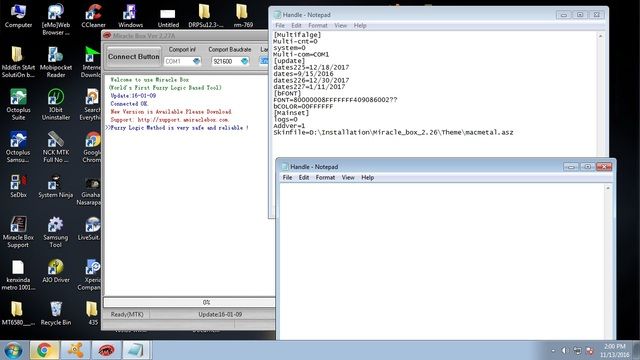Open the MT6580 folder on desktop
Viewport: 640px width, 360px height.
pos(18,313)
